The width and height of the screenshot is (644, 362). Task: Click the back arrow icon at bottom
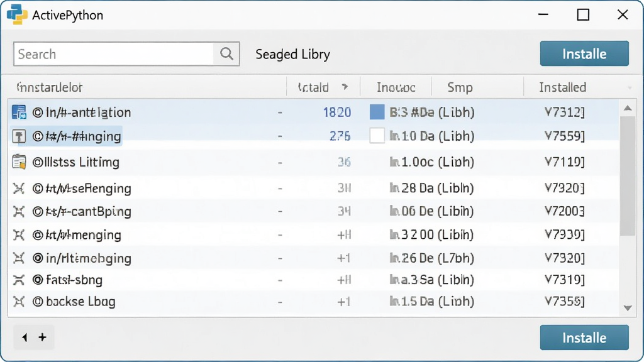(x=25, y=337)
